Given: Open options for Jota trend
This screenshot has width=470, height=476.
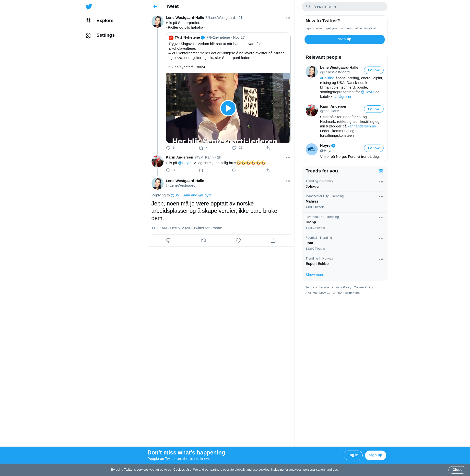Looking at the screenshot, I should 381,238.
